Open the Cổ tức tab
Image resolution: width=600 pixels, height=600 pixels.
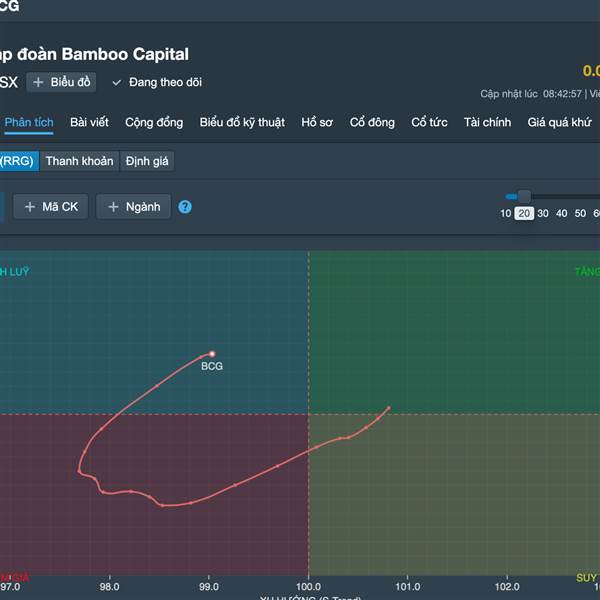click(x=429, y=122)
